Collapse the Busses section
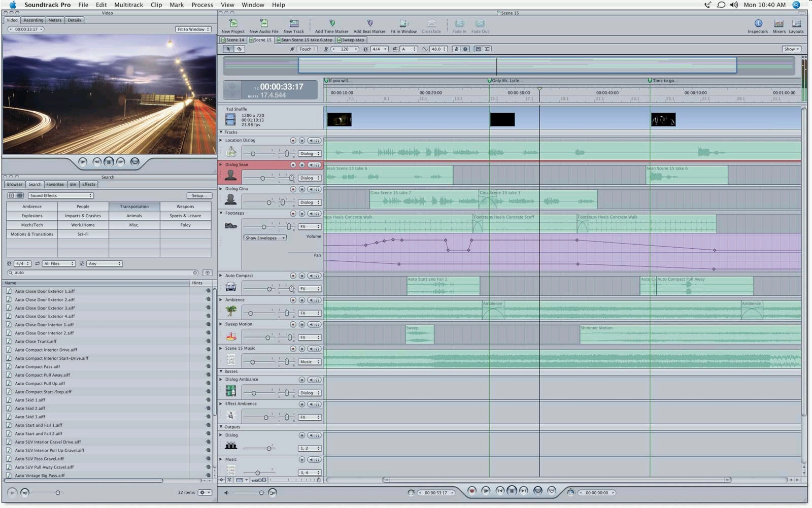 (221, 371)
